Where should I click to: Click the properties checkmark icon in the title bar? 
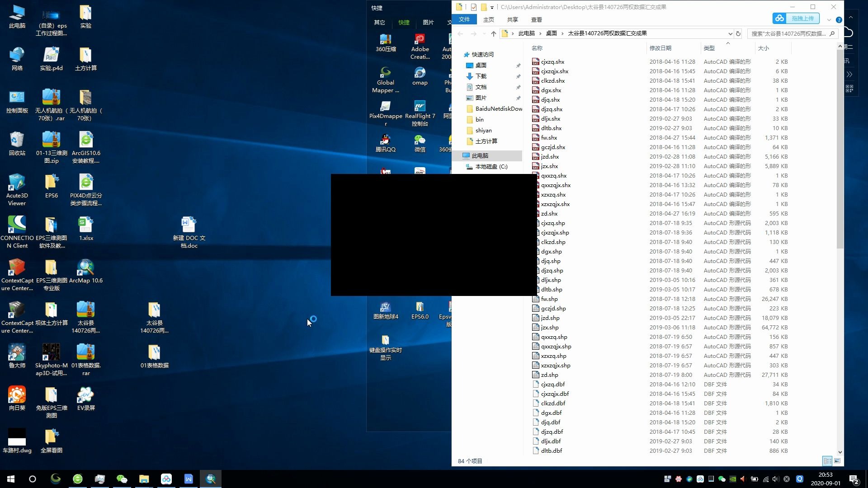[473, 7]
